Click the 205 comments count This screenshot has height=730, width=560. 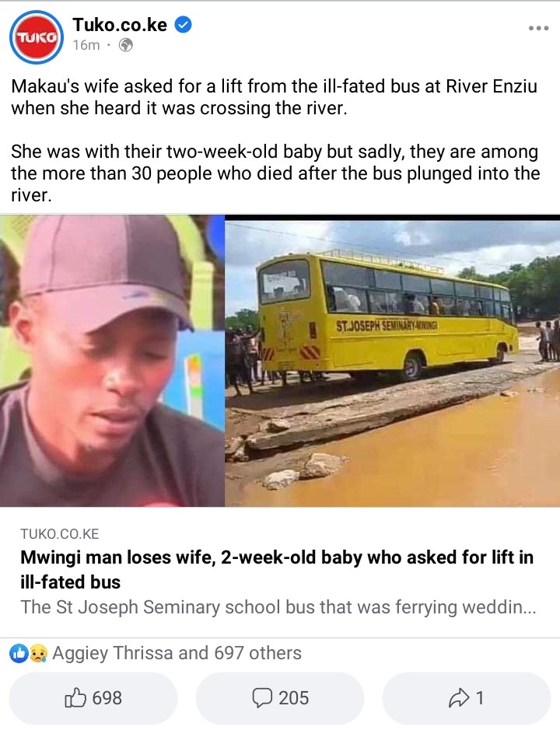point(293,698)
